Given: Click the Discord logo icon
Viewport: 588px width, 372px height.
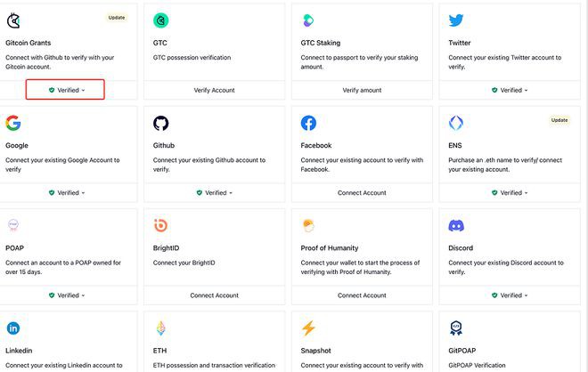Looking at the screenshot, I should pyautogui.click(x=457, y=226).
